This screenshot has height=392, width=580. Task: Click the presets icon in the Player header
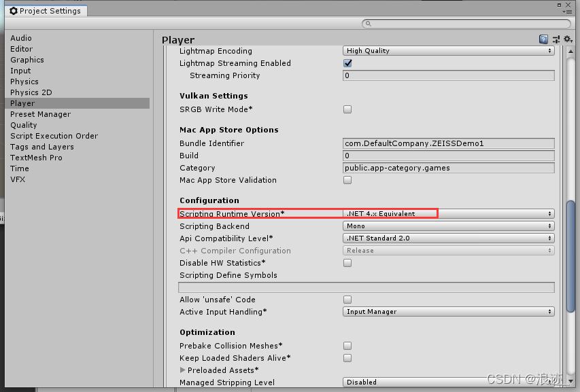[x=555, y=39]
